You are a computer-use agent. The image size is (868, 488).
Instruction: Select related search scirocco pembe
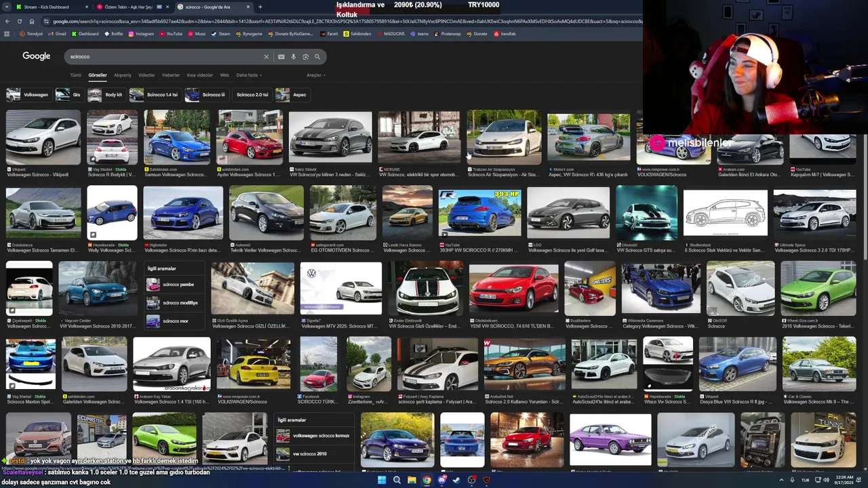(175, 285)
